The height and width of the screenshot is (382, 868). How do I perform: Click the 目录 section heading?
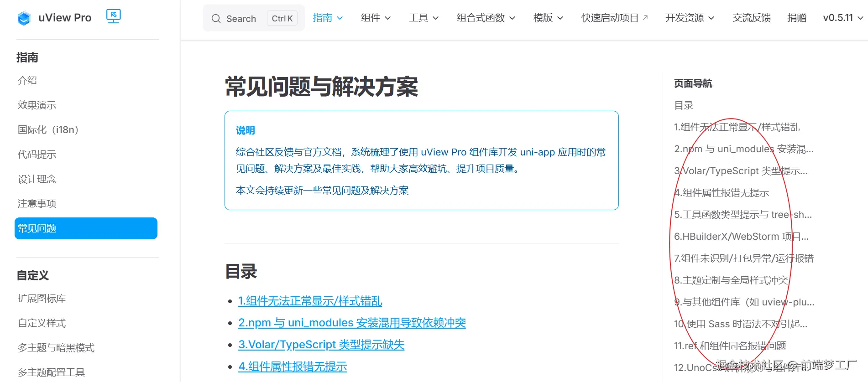[x=241, y=272]
